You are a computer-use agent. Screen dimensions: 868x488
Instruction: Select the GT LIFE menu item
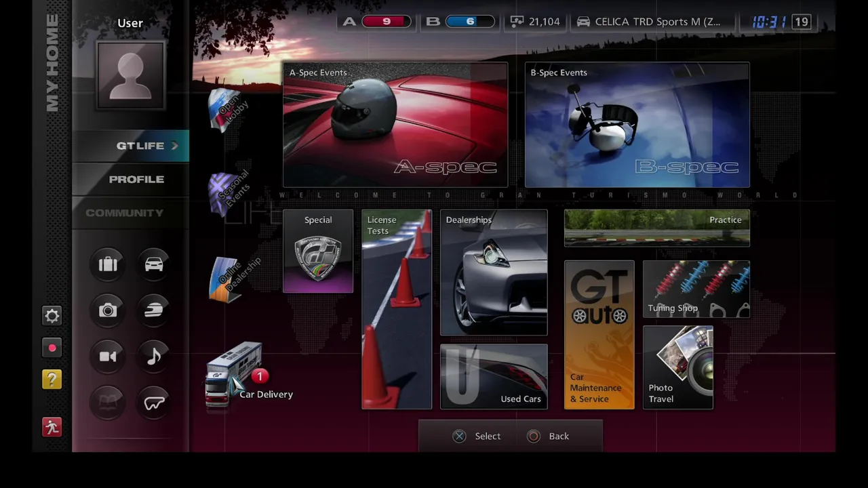(130, 146)
